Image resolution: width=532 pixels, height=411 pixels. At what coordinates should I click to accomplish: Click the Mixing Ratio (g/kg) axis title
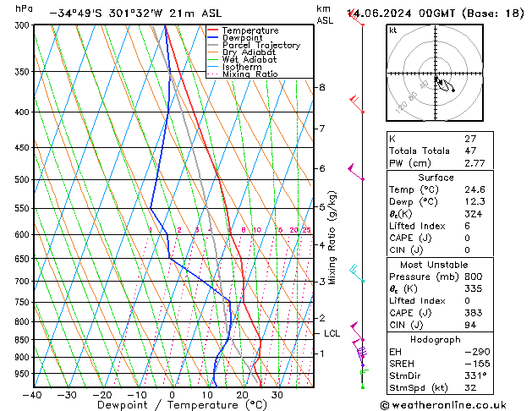332,238
